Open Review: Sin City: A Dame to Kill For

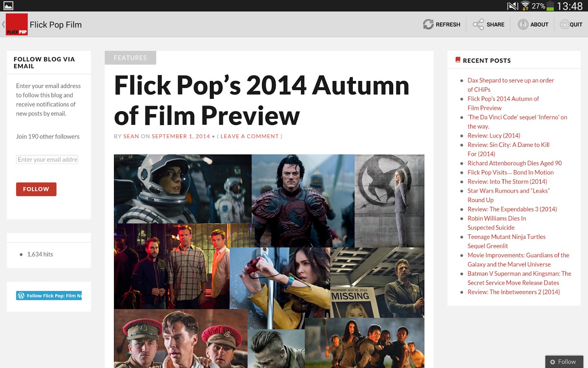[508, 149]
